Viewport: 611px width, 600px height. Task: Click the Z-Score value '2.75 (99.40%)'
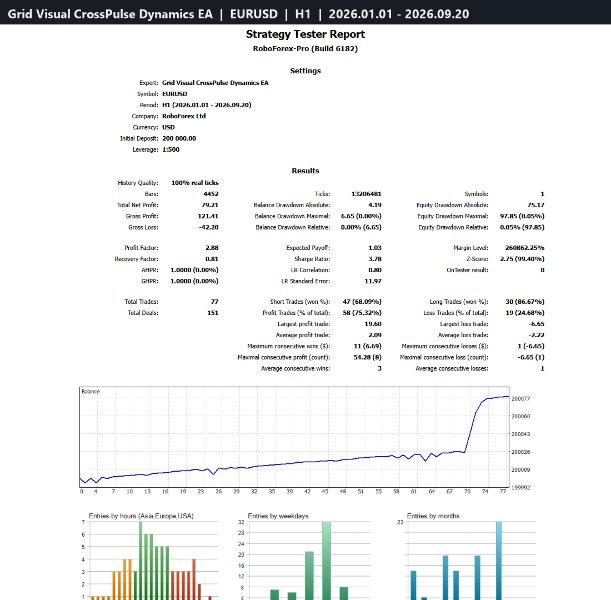(x=522, y=259)
